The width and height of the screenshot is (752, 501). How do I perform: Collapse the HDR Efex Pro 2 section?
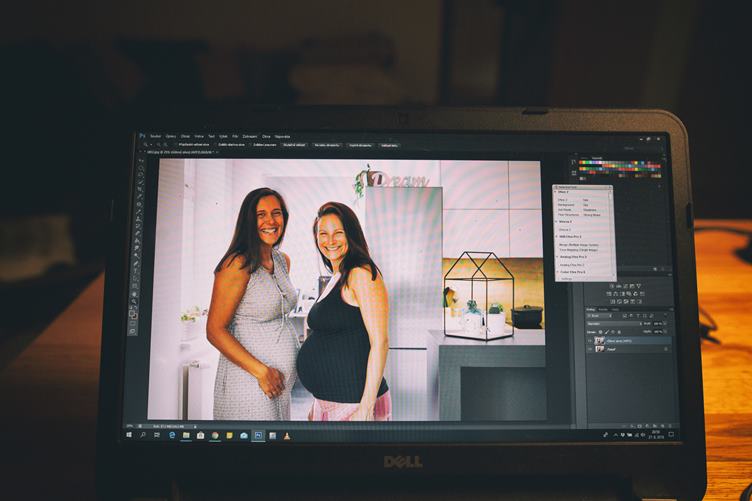(x=556, y=236)
